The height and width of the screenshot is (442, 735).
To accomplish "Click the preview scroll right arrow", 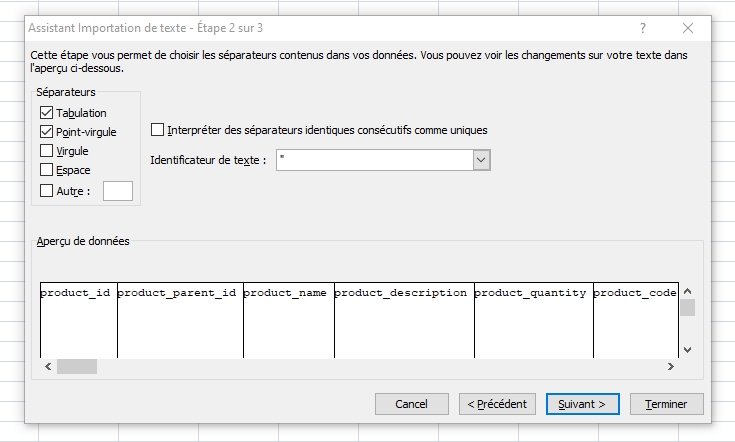I will click(671, 367).
